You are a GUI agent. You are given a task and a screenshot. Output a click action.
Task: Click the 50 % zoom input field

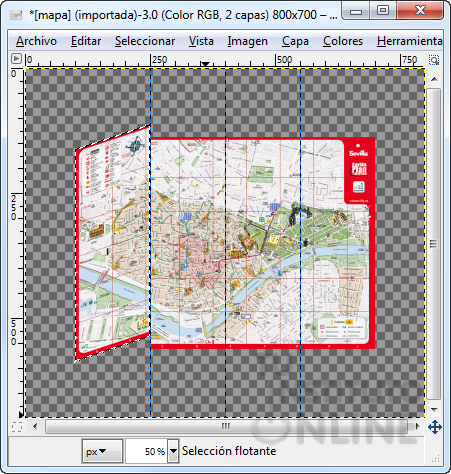[146, 451]
